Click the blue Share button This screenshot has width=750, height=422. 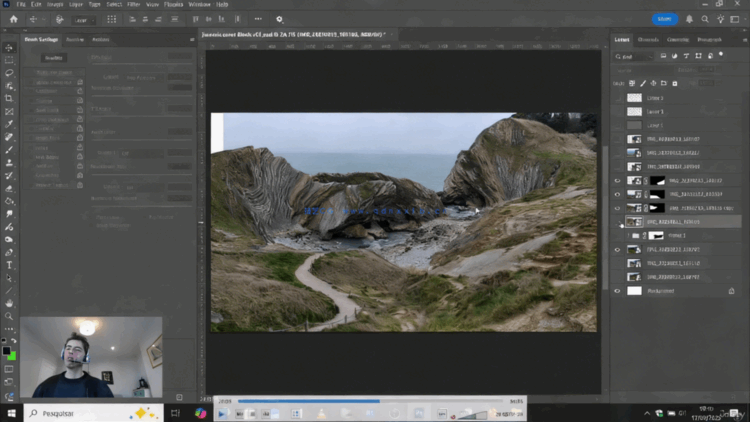click(664, 19)
